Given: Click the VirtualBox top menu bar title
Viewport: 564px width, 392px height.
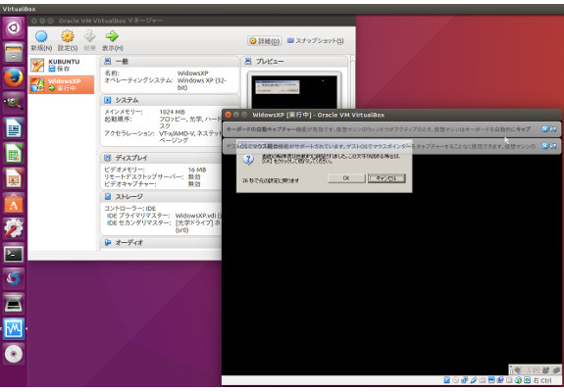Looking at the screenshot, I should coord(19,9).
